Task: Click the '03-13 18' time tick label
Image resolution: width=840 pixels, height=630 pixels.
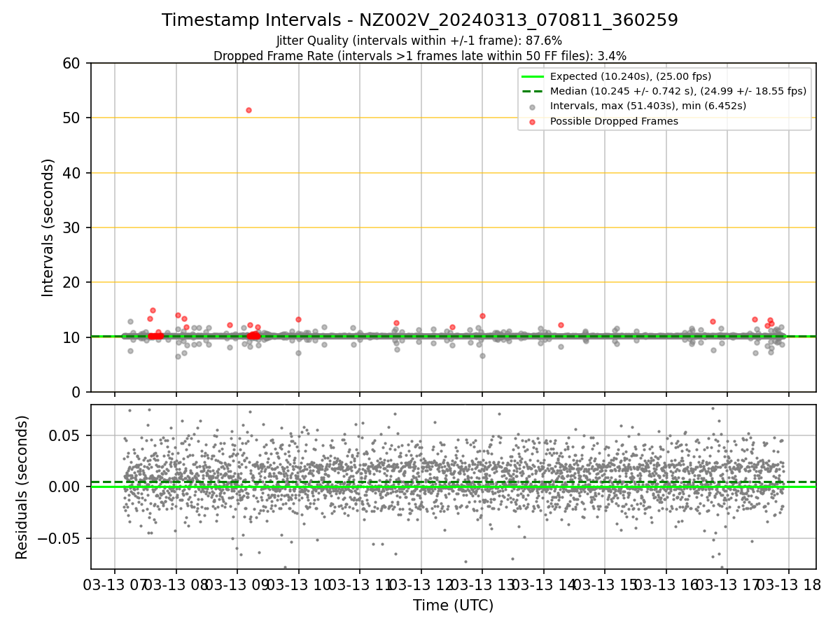Action: coord(788,584)
